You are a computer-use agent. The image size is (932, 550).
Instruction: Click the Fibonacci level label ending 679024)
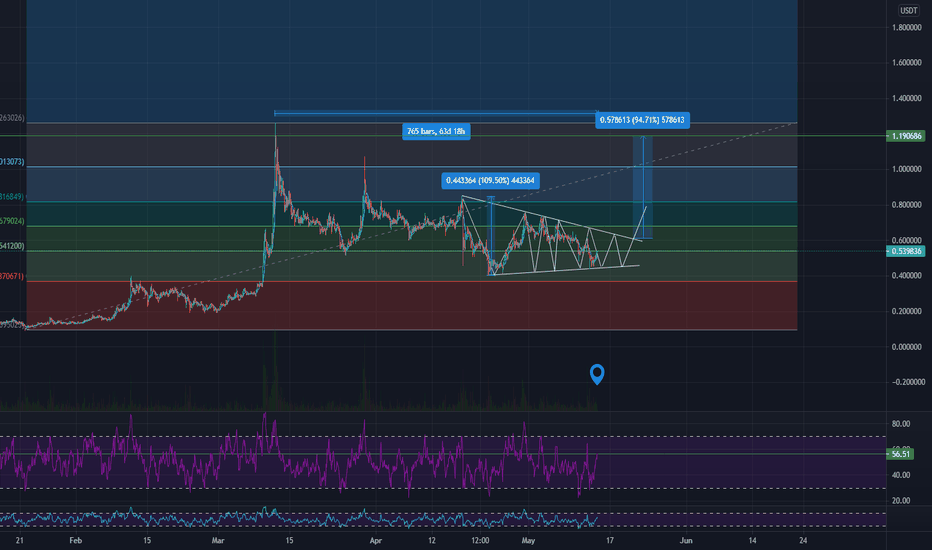point(12,221)
